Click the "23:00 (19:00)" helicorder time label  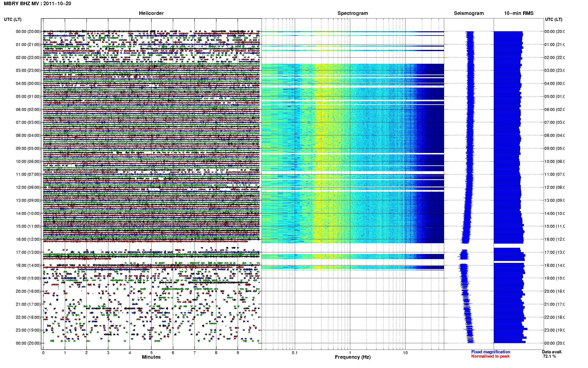28,330
